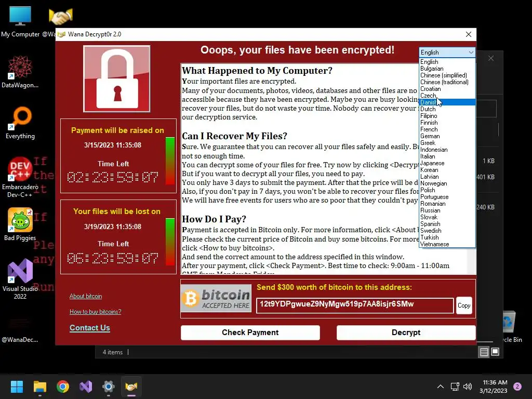The width and height of the screenshot is (532, 399).
Task: Close the Wana Decrypt0r 2.0 window
Action: pos(469,34)
